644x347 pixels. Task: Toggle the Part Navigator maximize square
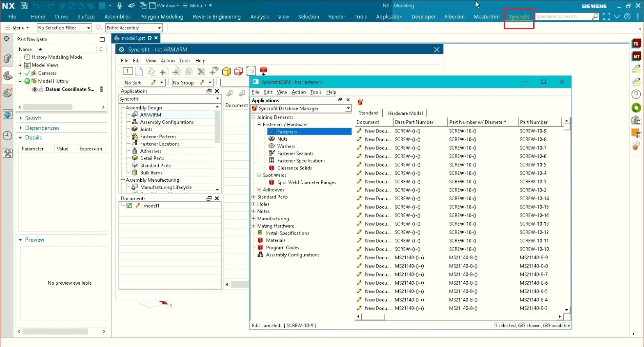102,39
